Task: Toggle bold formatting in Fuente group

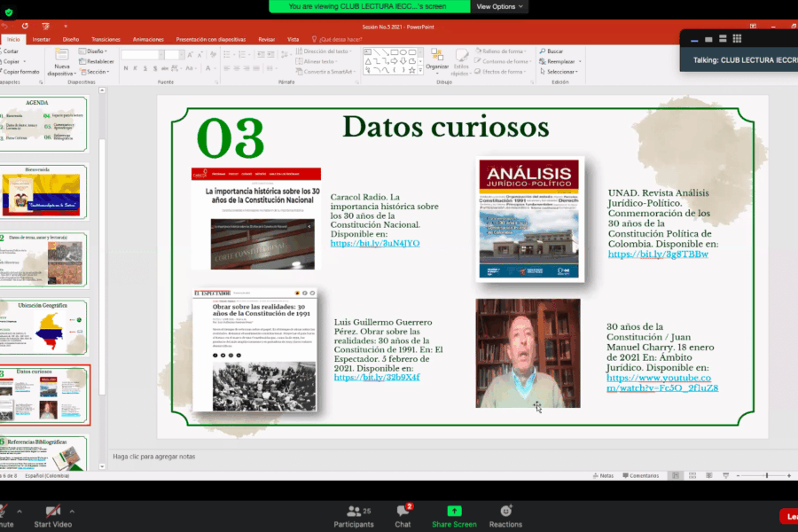Action: (127, 69)
